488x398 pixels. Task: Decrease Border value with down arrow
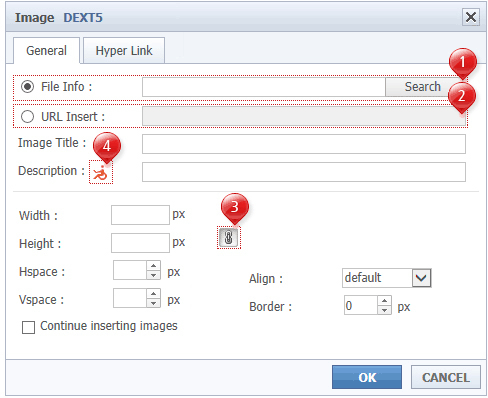tap(384, 310)
